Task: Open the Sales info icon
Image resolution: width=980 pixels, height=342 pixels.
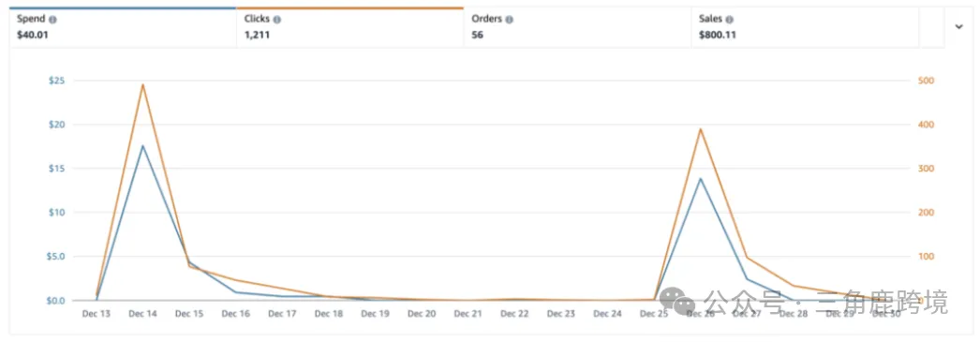Action: 729,20
